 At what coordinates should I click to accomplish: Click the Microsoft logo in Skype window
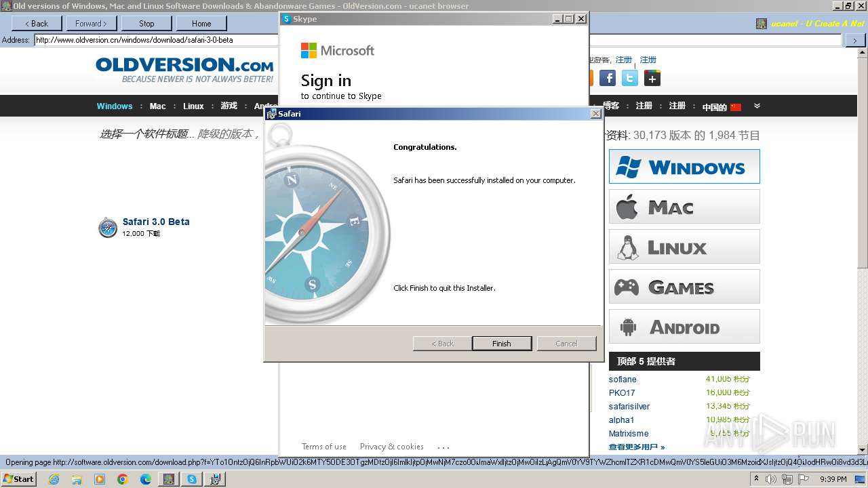coord(338,51)
